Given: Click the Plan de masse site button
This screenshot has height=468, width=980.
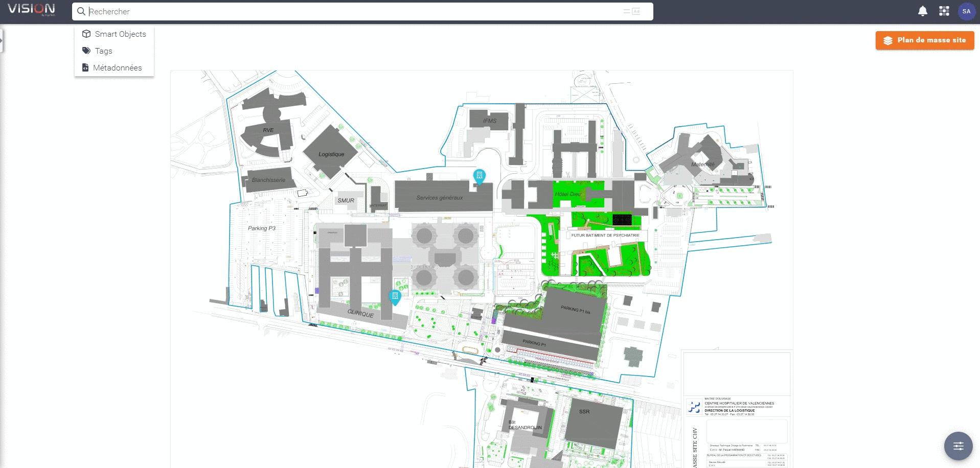Looking at the screenshot, I should 924,40.
